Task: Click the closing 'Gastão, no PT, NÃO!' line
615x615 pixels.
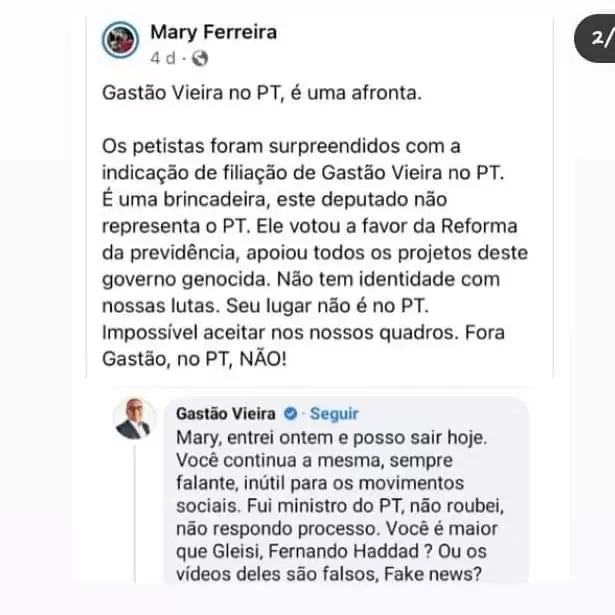Action: [x=195, y=359]
